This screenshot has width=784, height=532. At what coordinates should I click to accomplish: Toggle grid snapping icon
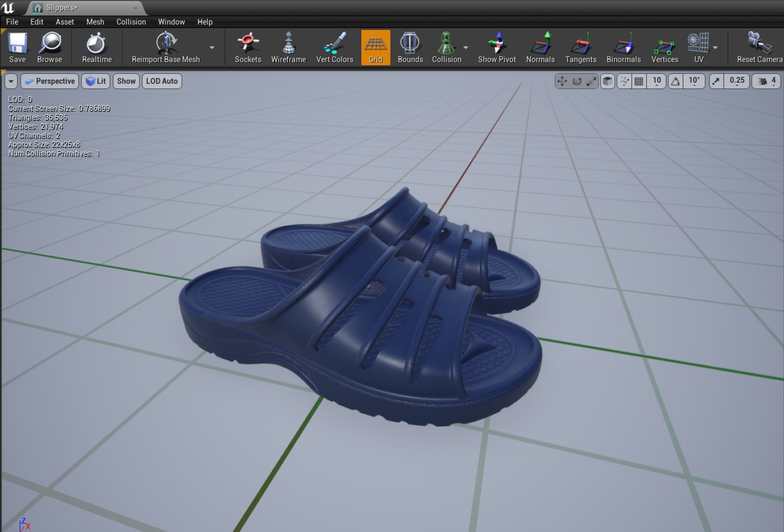[x=639, y=81]
